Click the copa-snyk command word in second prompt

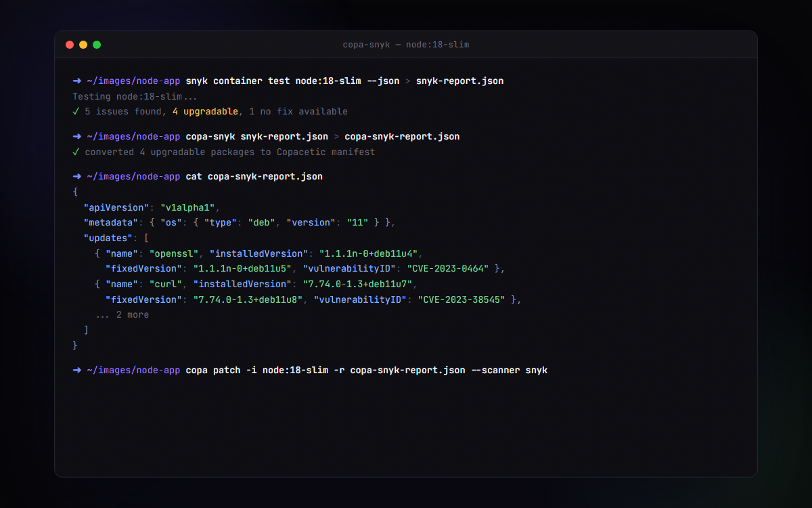[210, 137]
